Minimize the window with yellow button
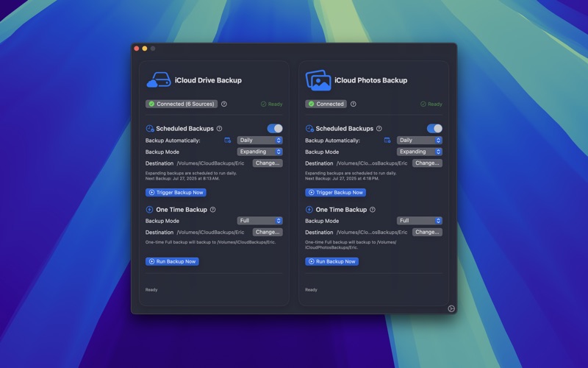This screenshot has width=588, height=368. [x=145, y=49]
